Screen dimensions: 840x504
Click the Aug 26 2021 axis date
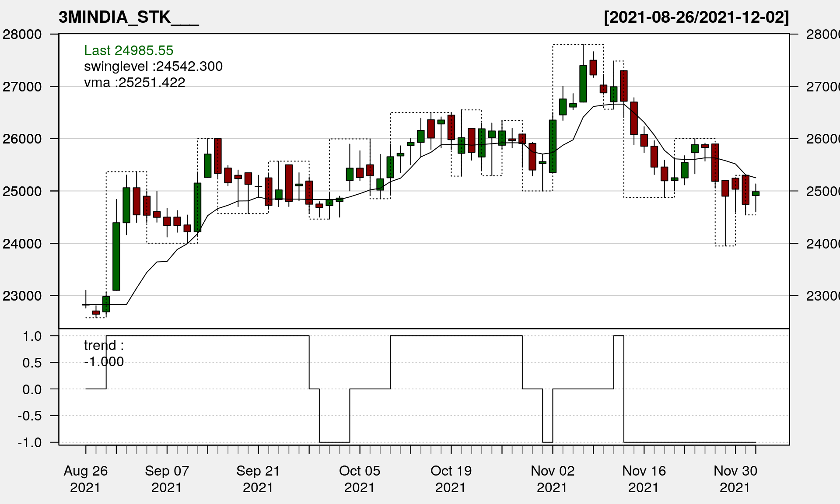[85, 479]
